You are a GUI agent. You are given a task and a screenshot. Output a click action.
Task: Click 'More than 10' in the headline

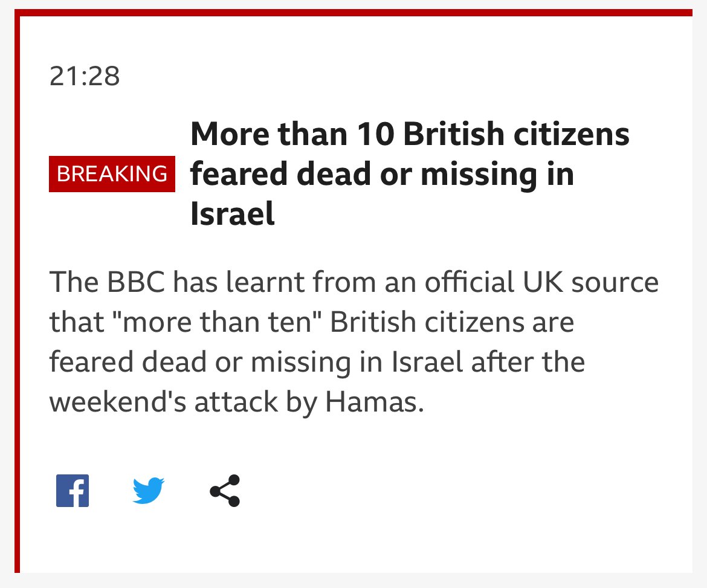(x=292, y=134)
